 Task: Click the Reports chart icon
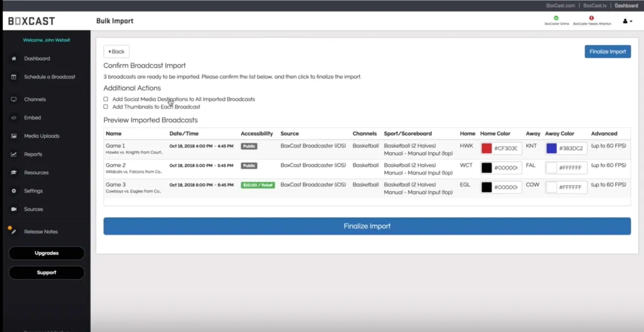pyautogui.click(x=13, y=154)
